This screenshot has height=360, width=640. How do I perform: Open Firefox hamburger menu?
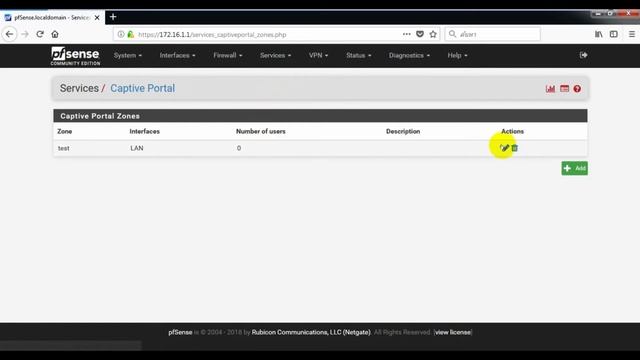coord(631,34)
